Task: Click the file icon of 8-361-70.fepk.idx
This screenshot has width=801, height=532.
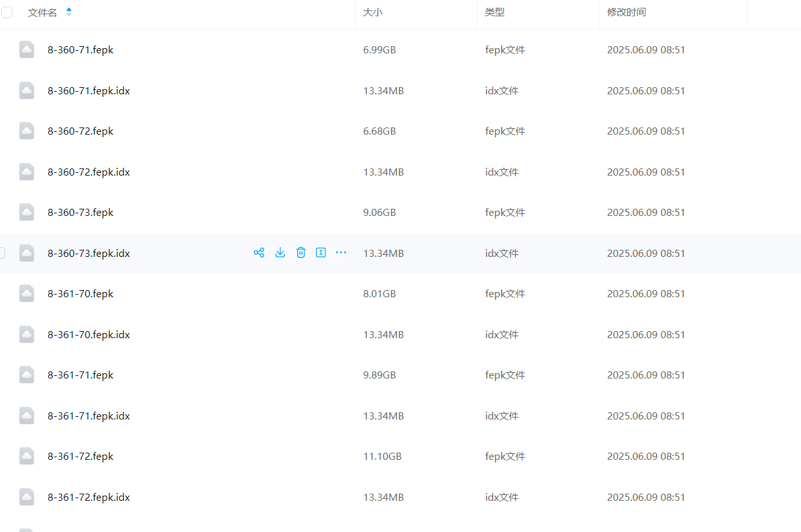Action: pos(27,334)
